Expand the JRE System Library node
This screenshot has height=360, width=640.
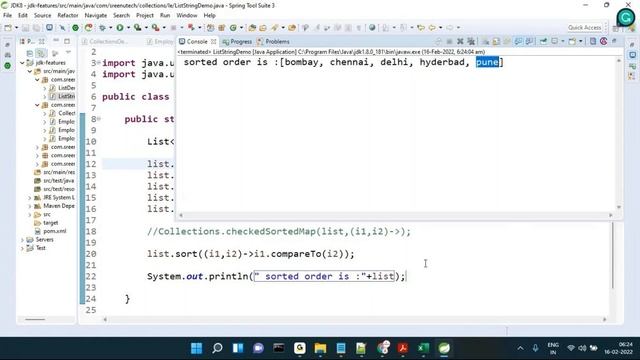point(30,198)
